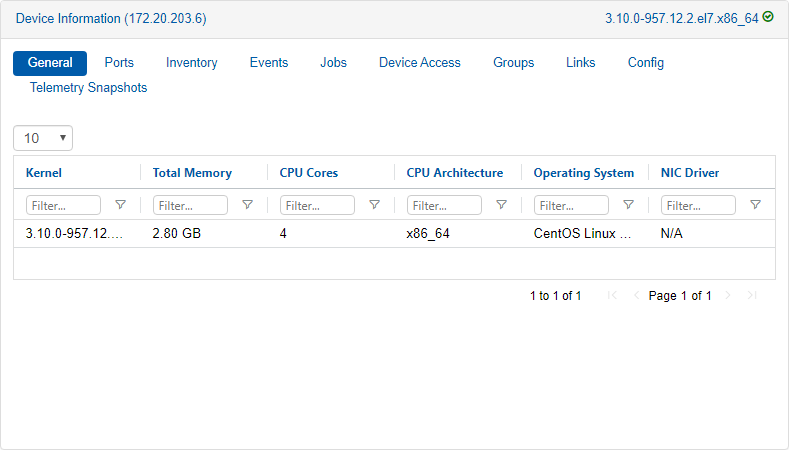Click the next page arrow
This screenshot has height=450, width=789.
[x=728, y=296]
